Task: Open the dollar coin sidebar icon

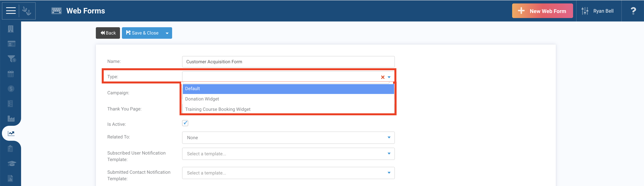Action: 11,89
